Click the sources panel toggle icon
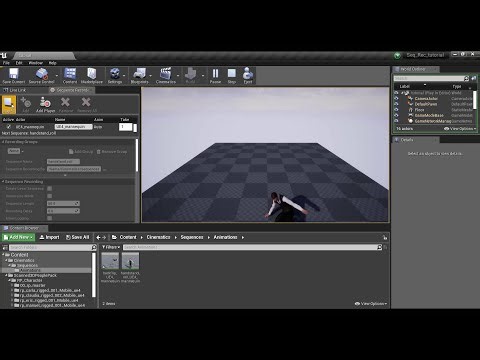The height and width of the screenshot is (360, 480). (5, 247)
